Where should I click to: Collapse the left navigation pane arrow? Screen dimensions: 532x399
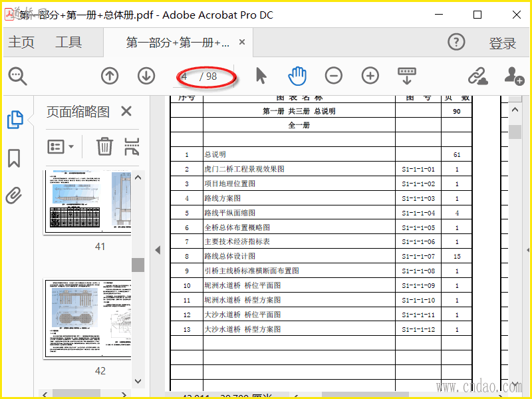tap(158, 250)
